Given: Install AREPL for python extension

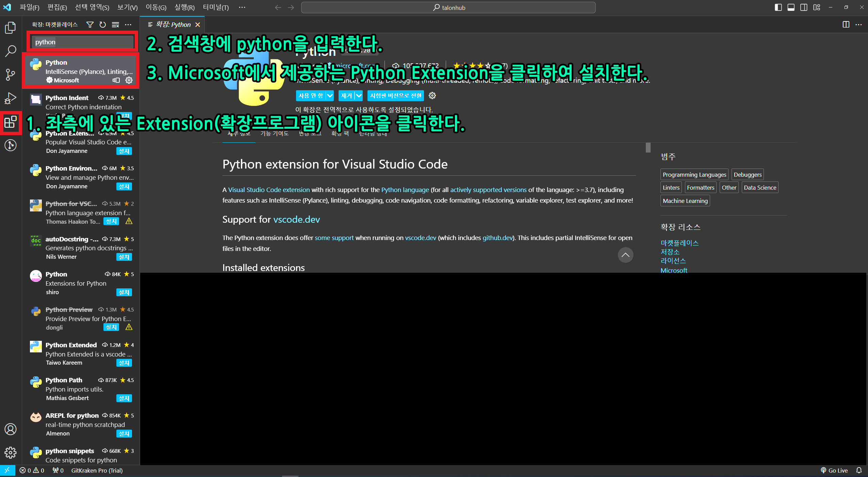Looking at the screenshot, I should coord(124,433).
